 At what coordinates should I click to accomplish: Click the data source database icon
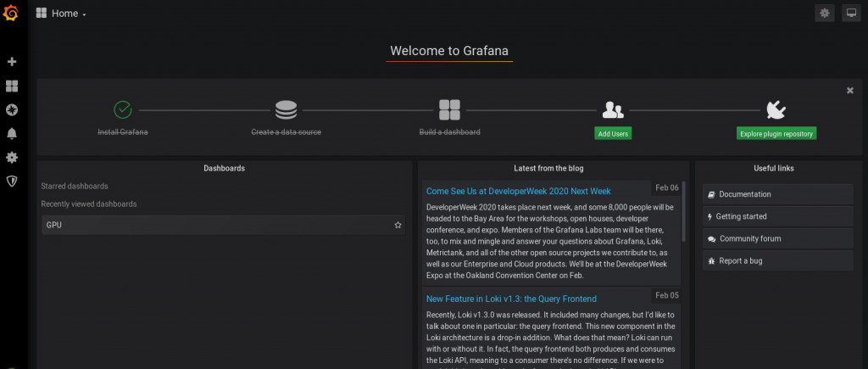(287, 109)
